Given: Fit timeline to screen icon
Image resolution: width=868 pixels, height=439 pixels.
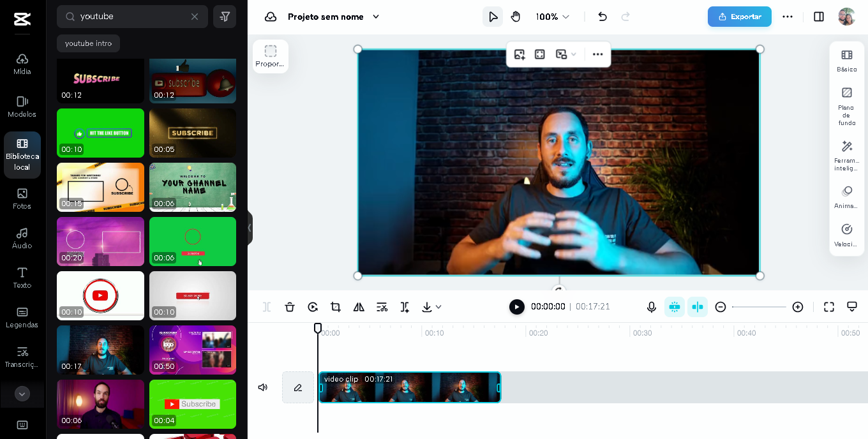Looking at the screenshot, I should pos(829,307).
